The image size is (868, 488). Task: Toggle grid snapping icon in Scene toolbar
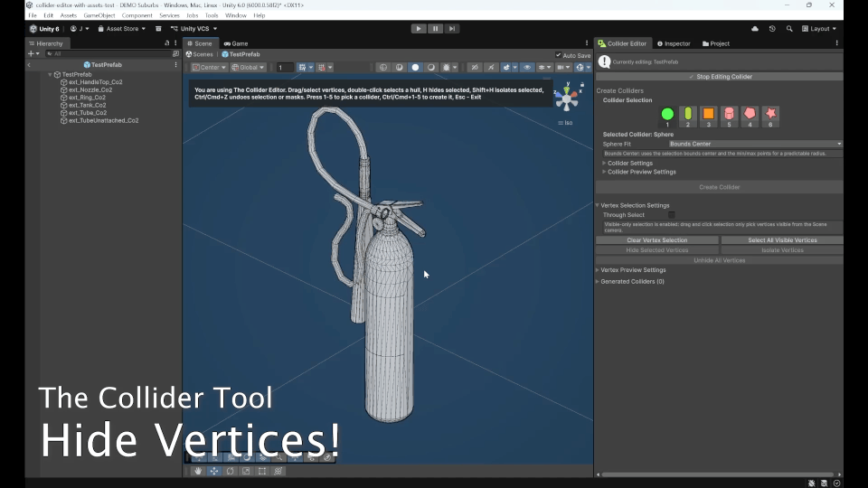point(302,68)
